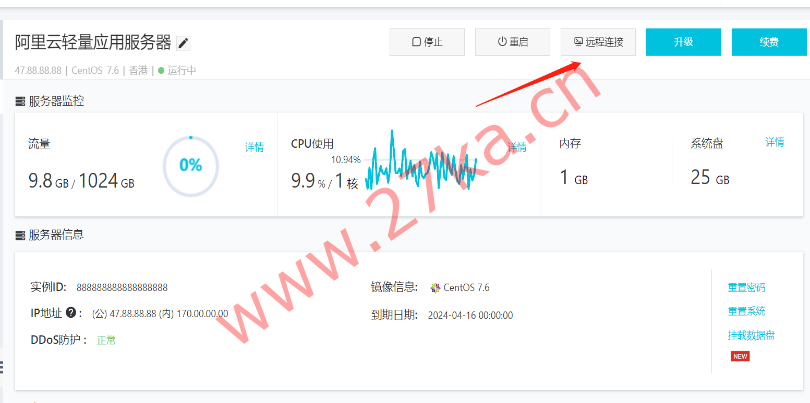
Task: Click the 正常 DDoS protection status
Action: (106, 340)
